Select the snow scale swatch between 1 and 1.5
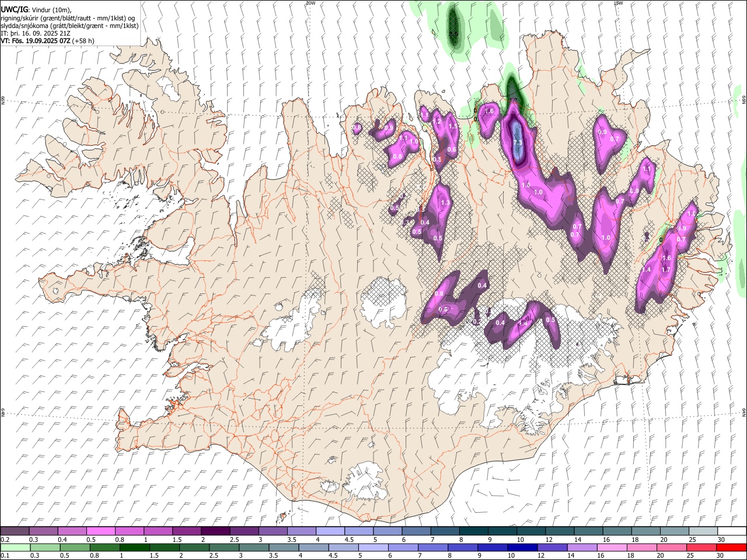The height and width of the screenshot is (560, 747). 158,531
